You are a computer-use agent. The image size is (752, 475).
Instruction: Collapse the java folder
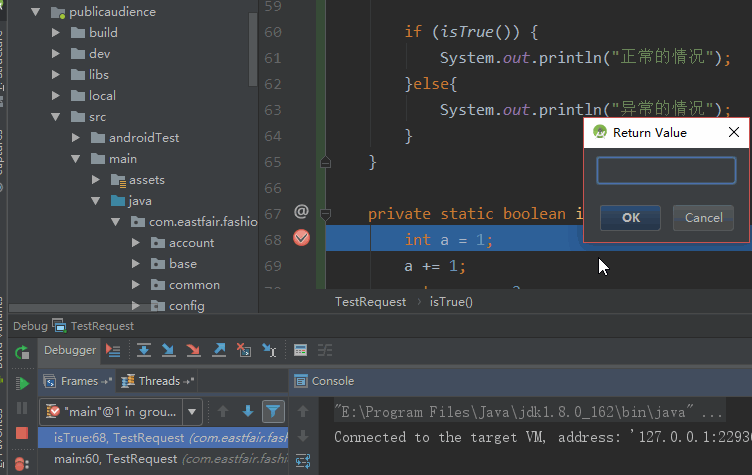tap(96, 201)
